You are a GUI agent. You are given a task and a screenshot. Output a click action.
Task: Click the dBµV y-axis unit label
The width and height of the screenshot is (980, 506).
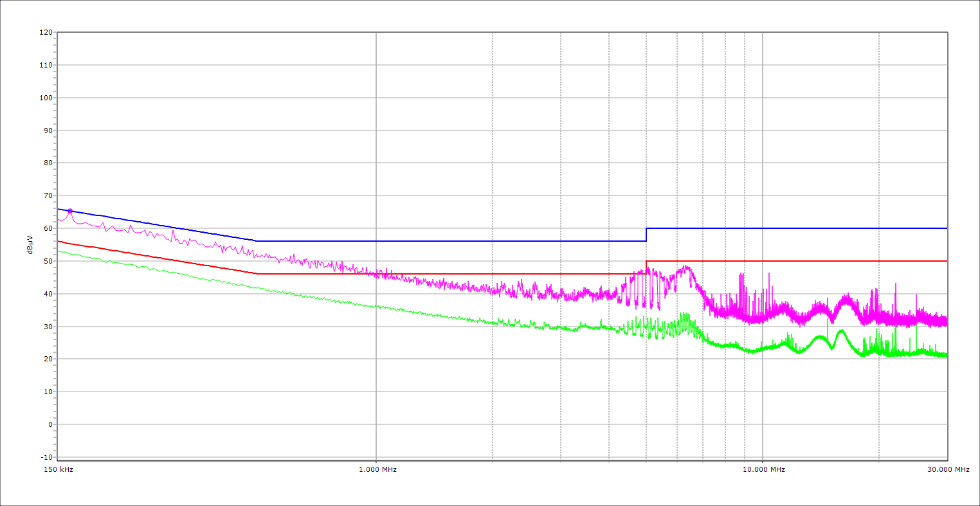coord(30,244)
